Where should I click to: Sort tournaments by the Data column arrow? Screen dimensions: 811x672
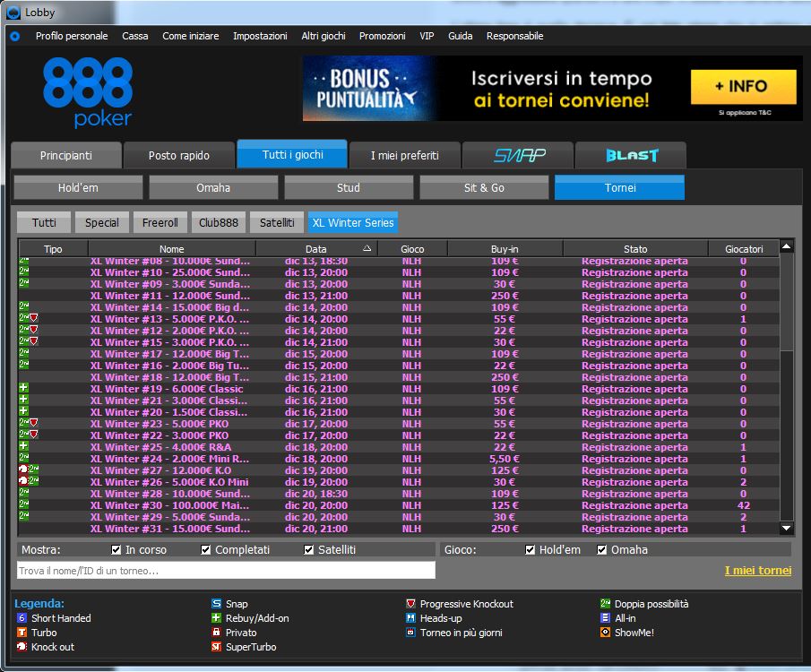(367, 248)
